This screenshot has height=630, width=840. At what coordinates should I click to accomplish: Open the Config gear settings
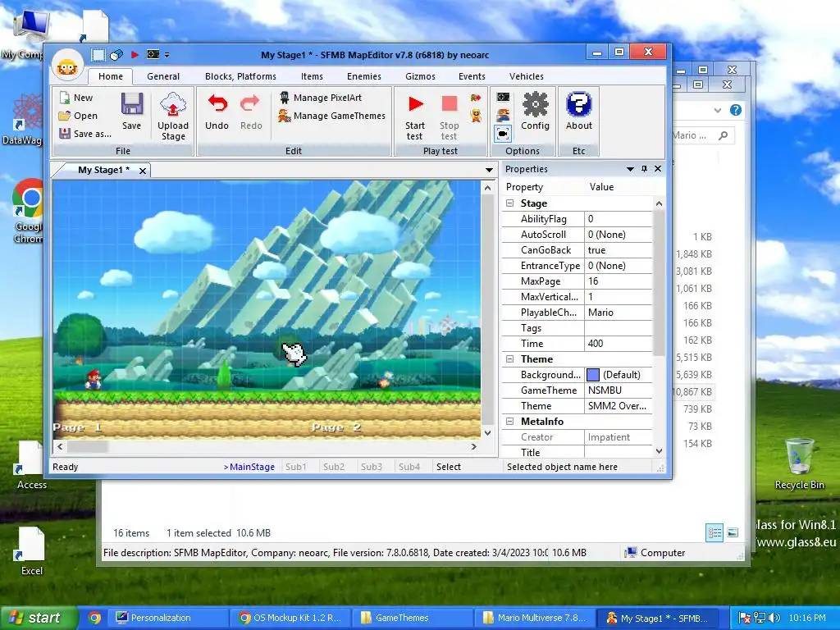click(535, 112)
